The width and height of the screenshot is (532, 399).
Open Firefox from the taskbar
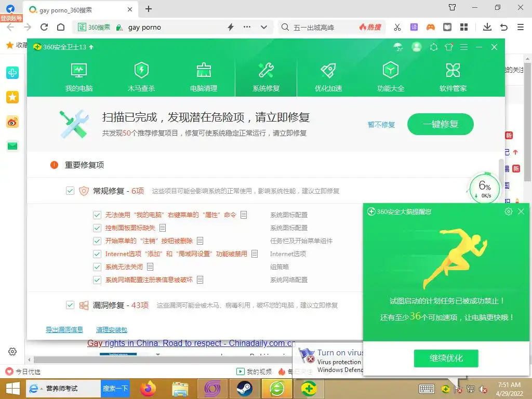(x=148, y=389)
